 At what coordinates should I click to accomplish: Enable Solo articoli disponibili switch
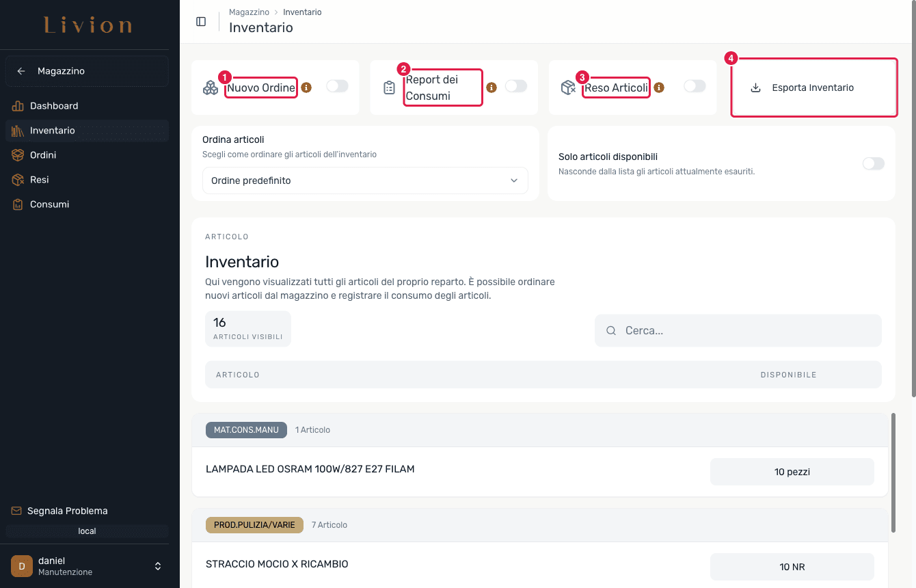pos(874,163)
